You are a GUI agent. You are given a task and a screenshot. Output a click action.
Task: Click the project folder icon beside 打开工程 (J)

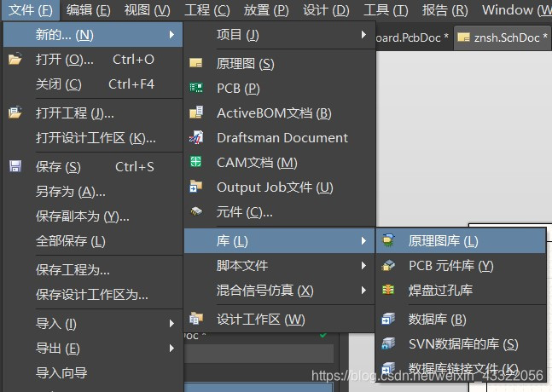click(x=15, y=112)
